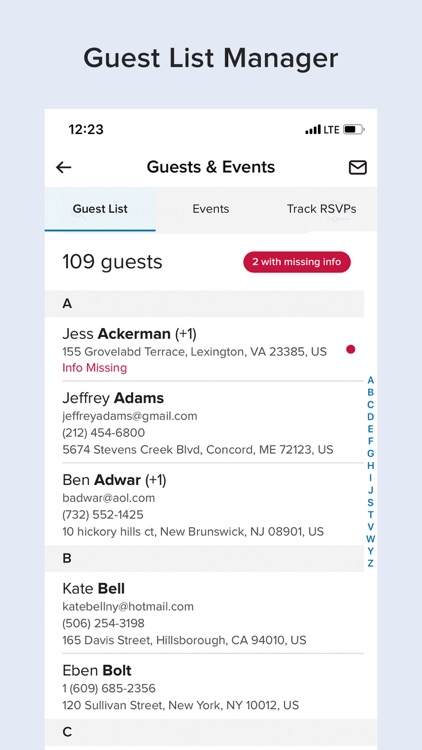Jump to letter Z in the index
This screenshot has width=422, height=750.
tap(370, 563)
